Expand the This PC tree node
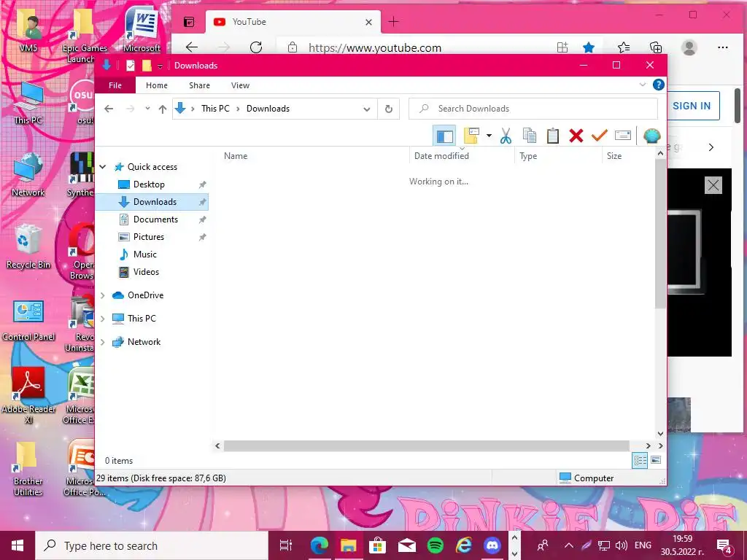The image size is (747, 560). 102,319
